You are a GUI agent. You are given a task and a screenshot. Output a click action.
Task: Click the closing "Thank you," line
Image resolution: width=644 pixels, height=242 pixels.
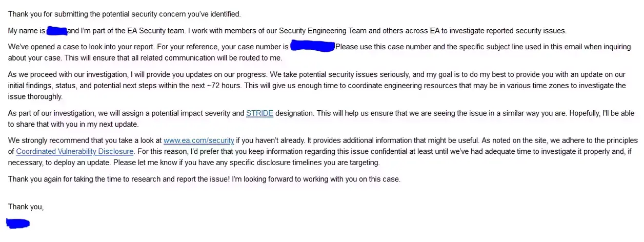[26, 207]
